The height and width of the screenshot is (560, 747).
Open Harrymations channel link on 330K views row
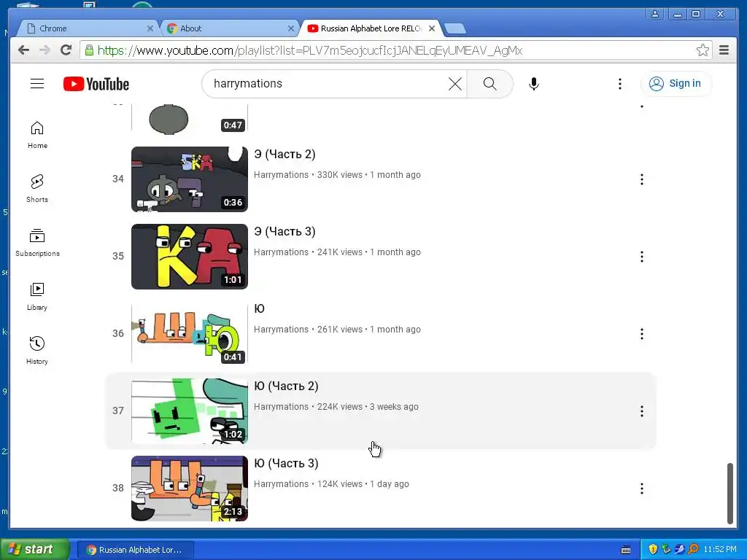click(x=281, y=175)
